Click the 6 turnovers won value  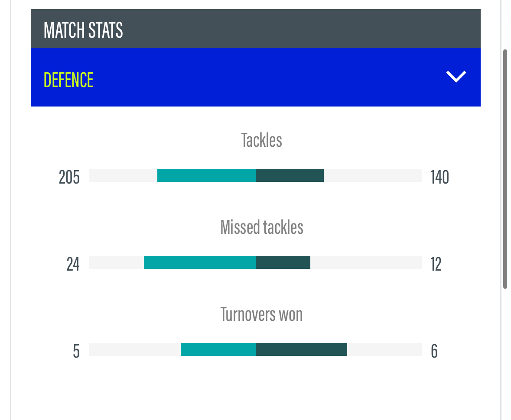click(434, 351)
